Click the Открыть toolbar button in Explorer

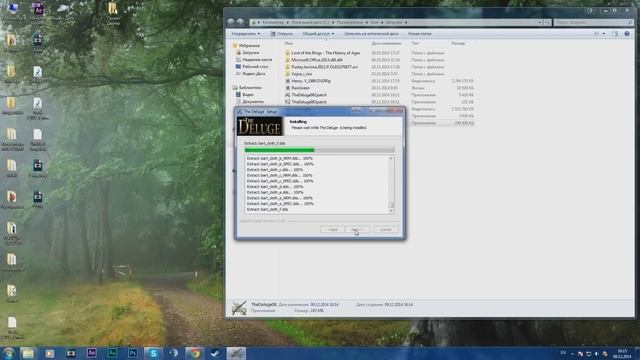click(x=282, y=33)
